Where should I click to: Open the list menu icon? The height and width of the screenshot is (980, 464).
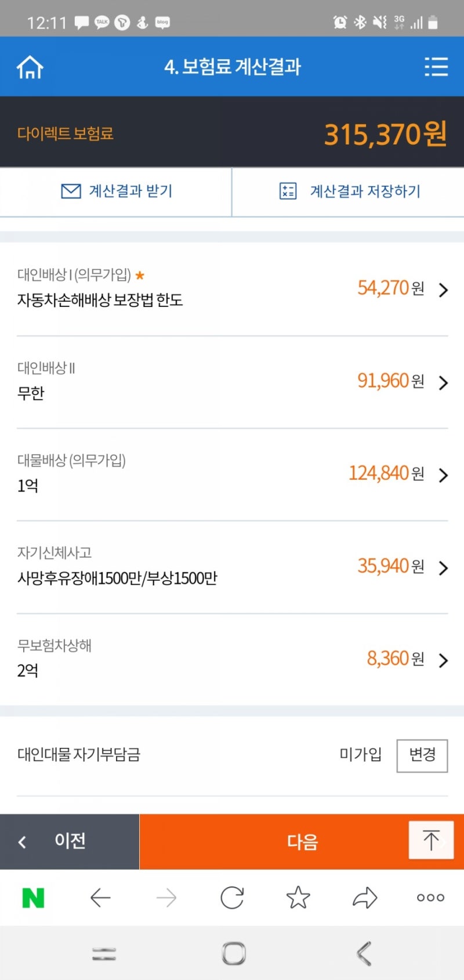point(436,67)
